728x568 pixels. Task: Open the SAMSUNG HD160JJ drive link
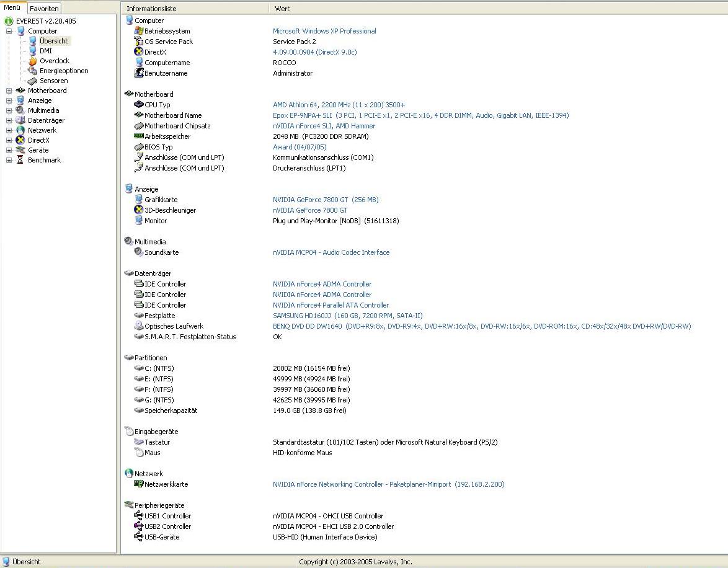[x=348, y=316]
